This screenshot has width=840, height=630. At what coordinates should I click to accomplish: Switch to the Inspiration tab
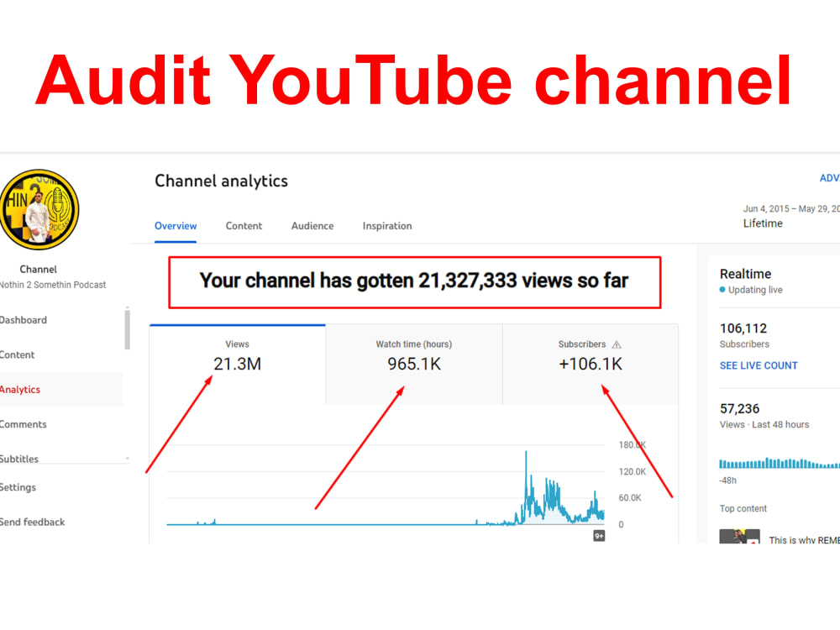387,226
